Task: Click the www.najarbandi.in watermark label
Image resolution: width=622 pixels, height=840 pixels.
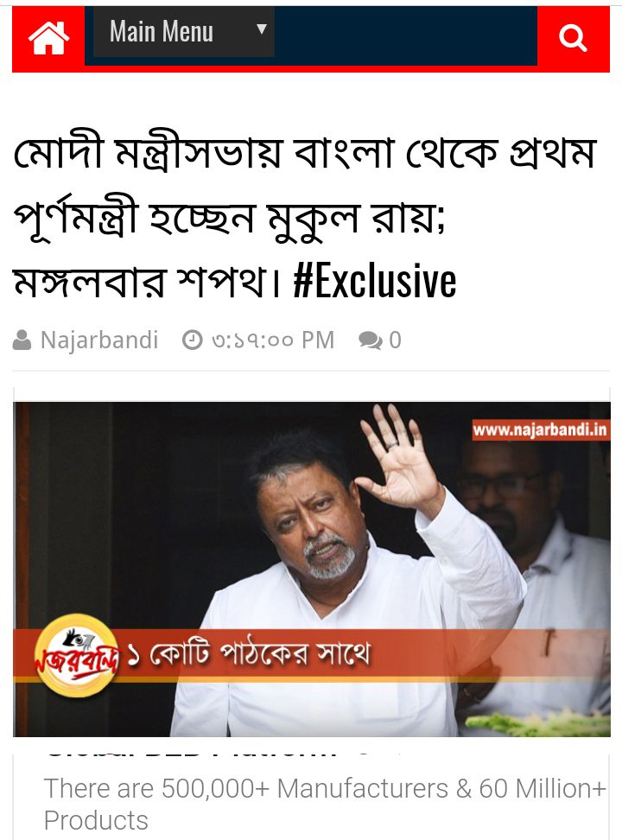Action: pos(540,430)
